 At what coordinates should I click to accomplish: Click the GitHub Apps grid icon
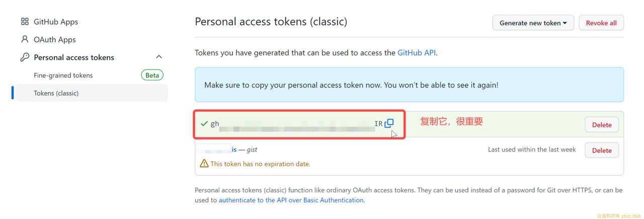pyautogui.click(x=25, y=22)
